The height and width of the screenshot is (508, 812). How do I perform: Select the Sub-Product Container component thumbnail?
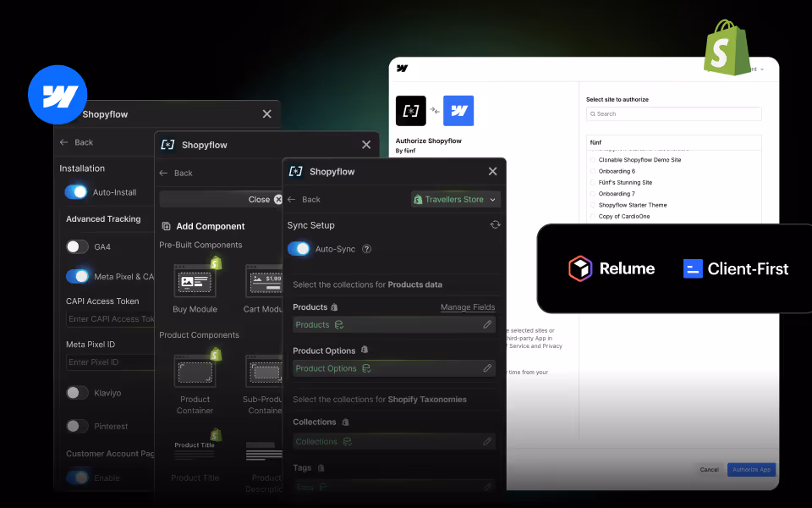[264, 371]
